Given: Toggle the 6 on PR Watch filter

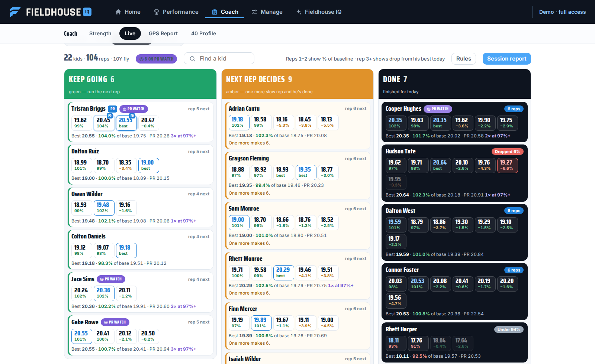Looking at the screenshot, I should (156, 59).
